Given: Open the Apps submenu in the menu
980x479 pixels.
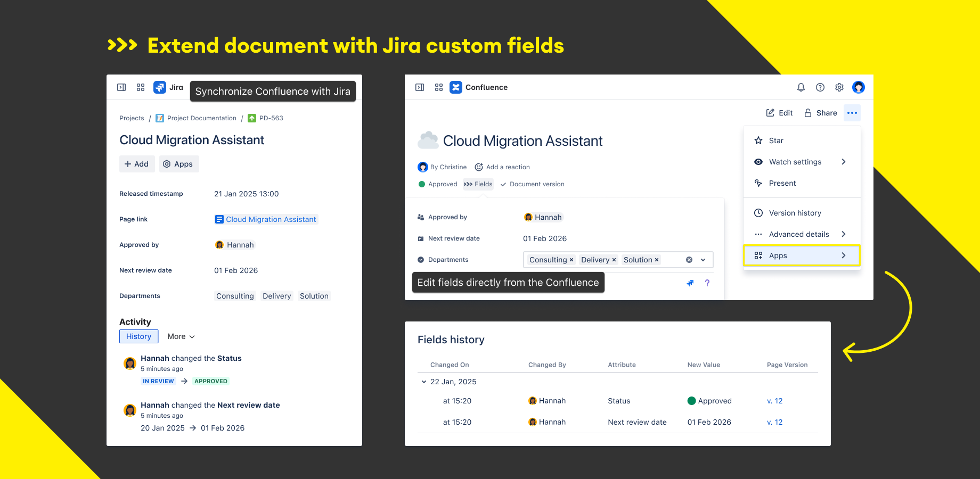Looking at the screenshot, I should (802, 255).
